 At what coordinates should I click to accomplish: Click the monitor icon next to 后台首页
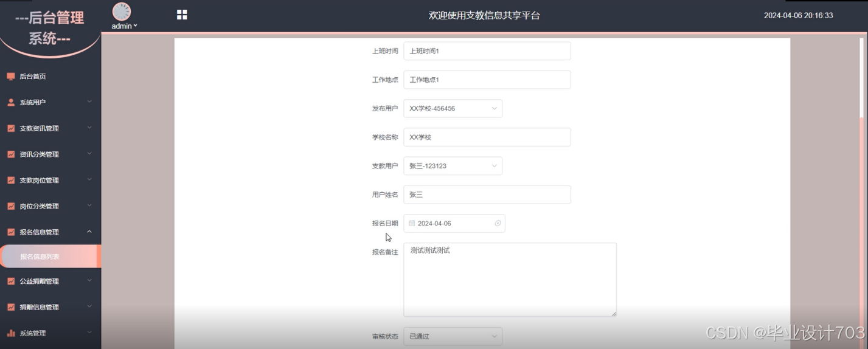tap(11, 77)
